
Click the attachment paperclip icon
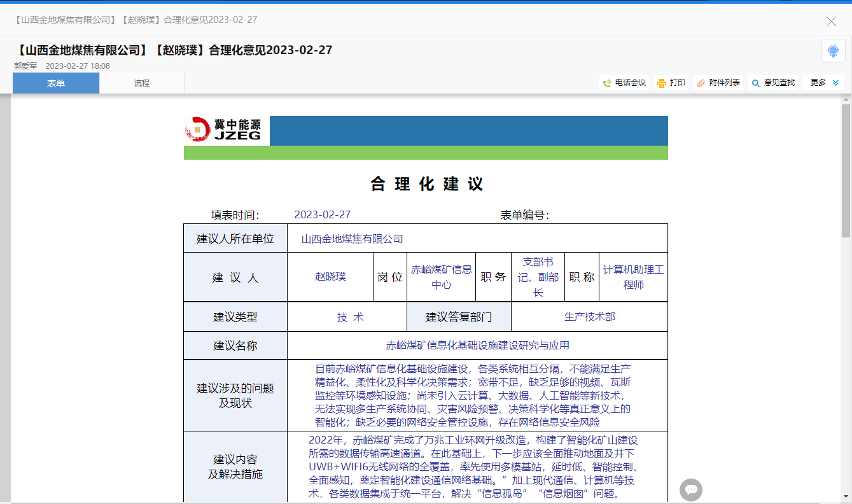701,83
